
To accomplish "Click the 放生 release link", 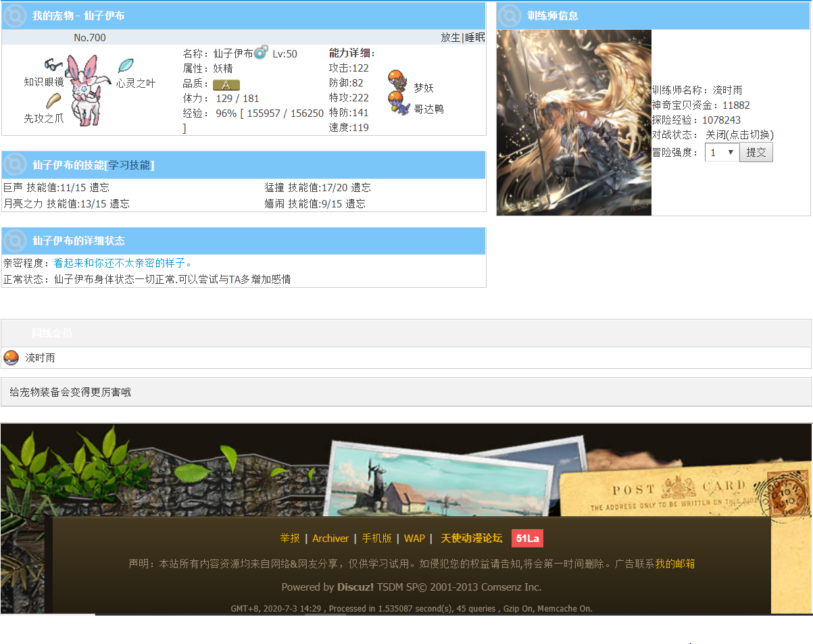I will (450, 38).
